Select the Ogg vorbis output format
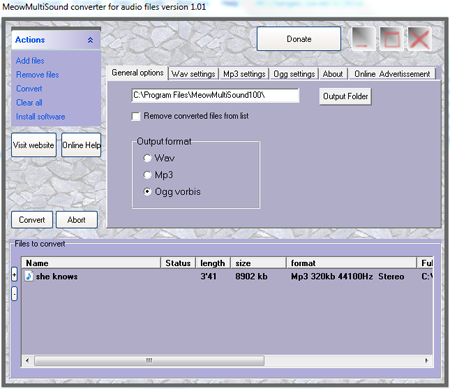The width and height of the screenshot is (450, 389). [x=147, y=192]
